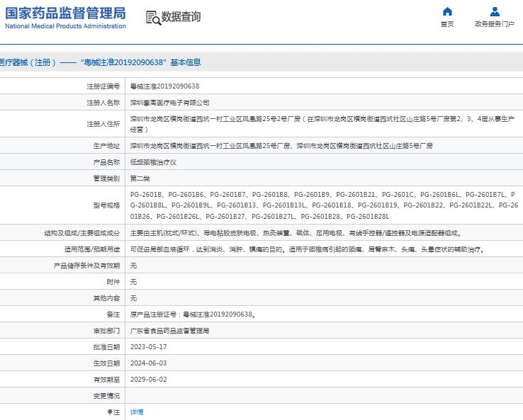Click the 注册人住所 row label
This screenshot has width=523, height=420.
(x=103, y=124)
